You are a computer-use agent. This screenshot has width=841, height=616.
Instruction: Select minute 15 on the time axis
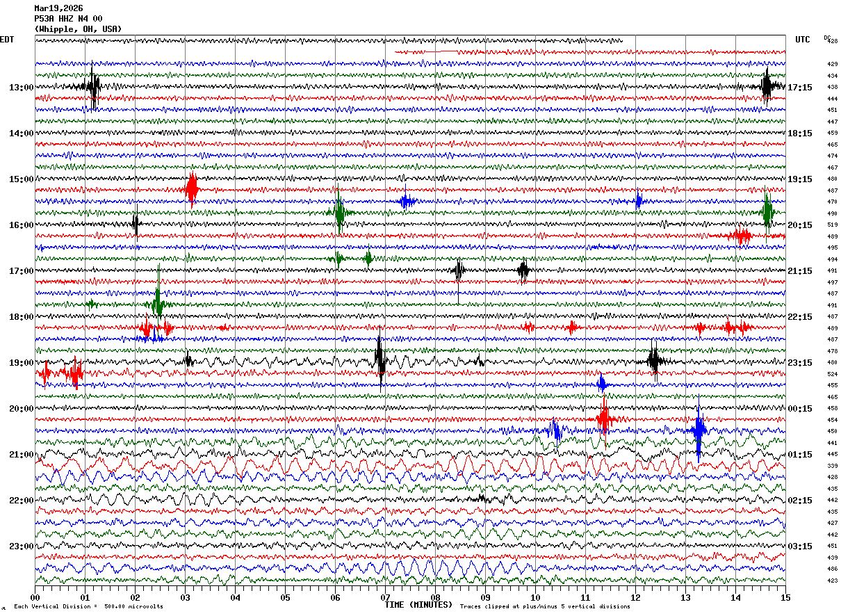click(785, 598)
